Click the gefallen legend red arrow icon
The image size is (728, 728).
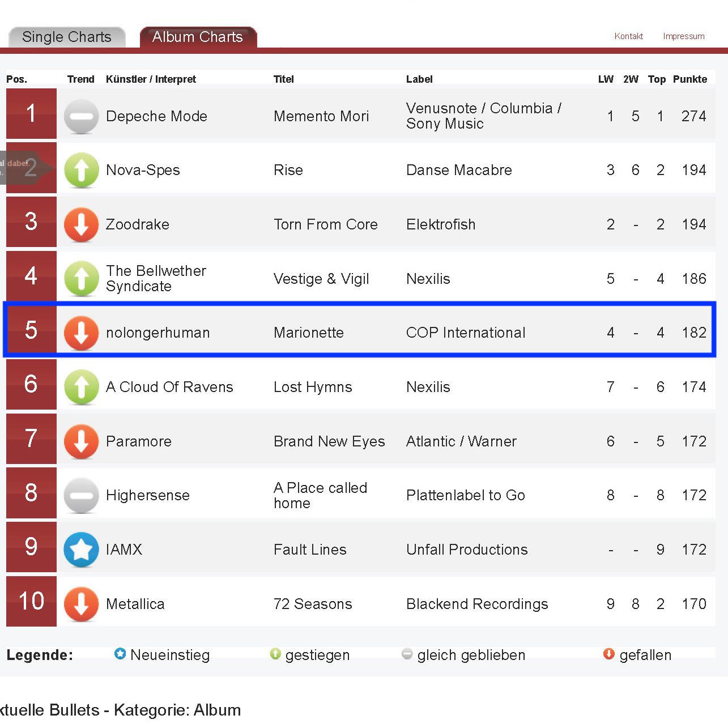[608, 654]
